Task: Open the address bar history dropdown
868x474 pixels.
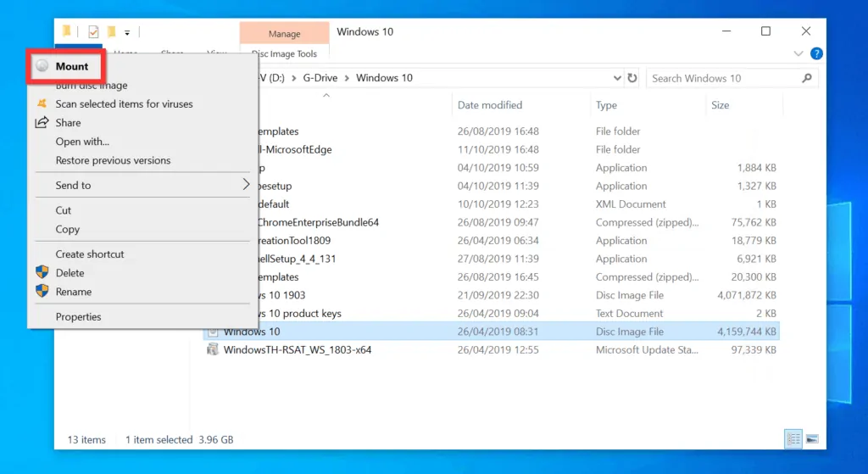Action: (x=617, y=78)
